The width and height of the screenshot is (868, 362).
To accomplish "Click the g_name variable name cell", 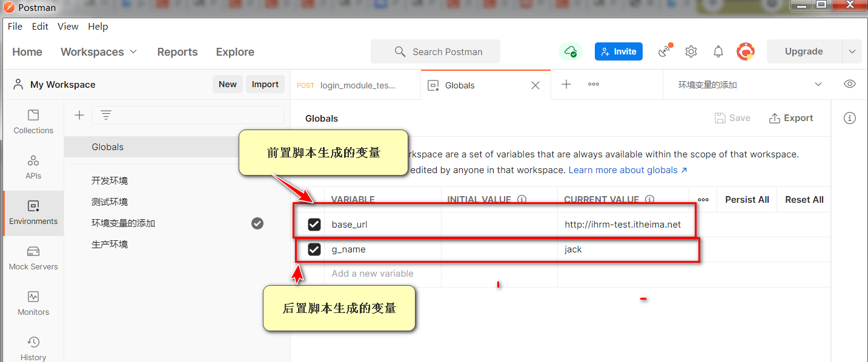I will [x=383, y=249].
